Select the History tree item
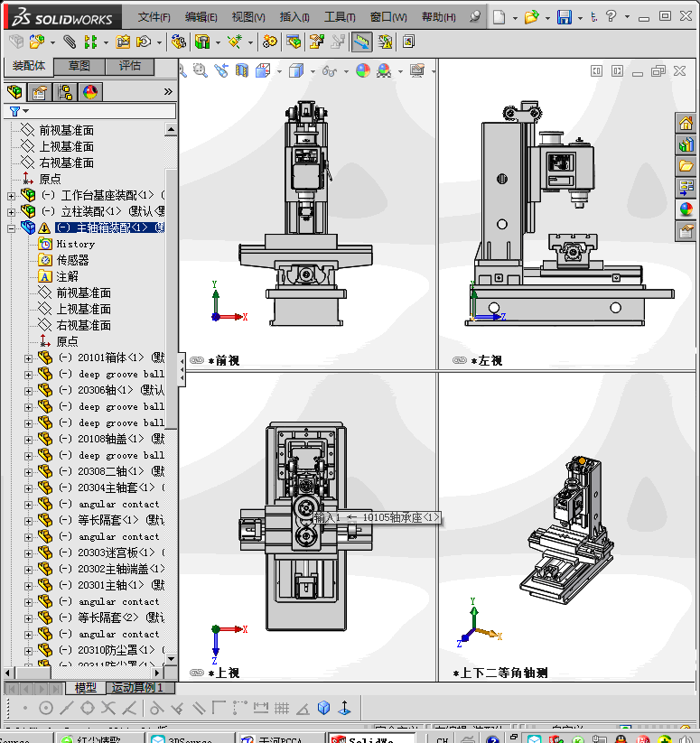Viewport: 700px width, 743px height. click(76, 244)
